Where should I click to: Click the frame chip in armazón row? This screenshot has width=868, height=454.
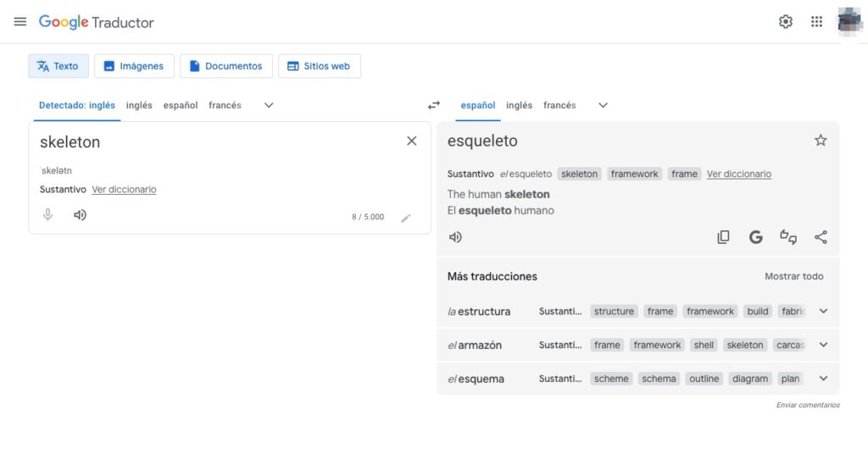607,345
